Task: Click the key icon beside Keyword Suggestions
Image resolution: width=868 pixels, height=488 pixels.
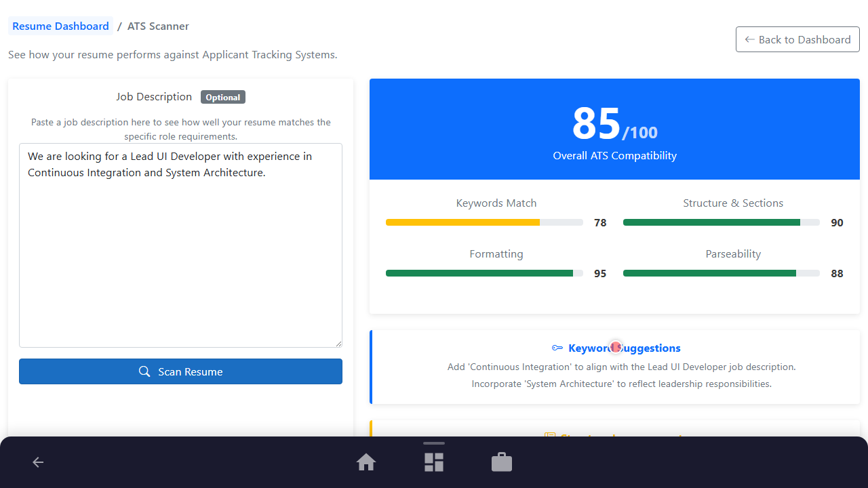Action: (557, 348)
